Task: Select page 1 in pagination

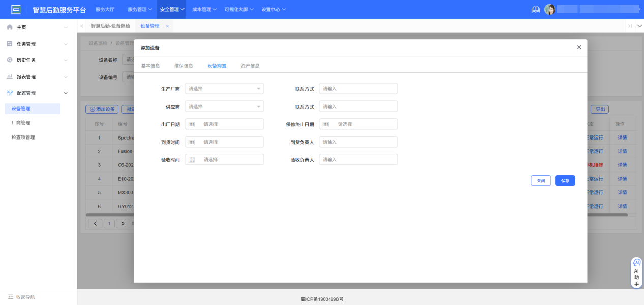Action: [109, 223]
